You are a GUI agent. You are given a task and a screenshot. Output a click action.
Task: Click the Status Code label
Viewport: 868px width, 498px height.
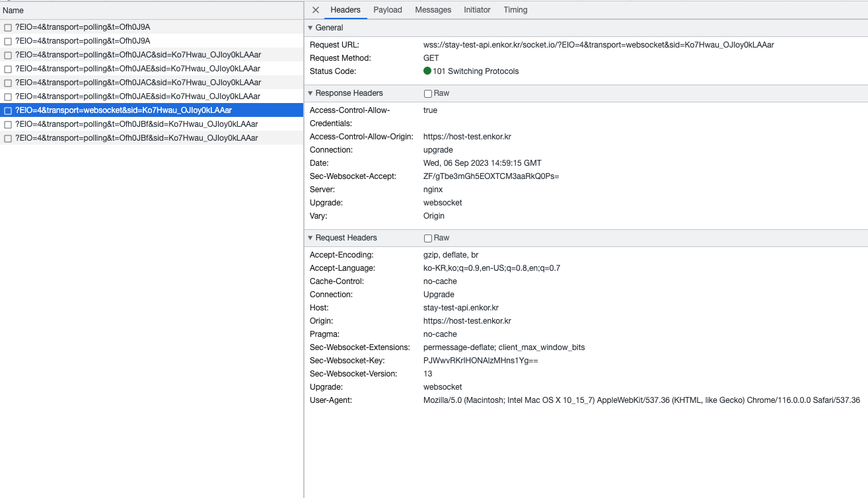point(333,71)
